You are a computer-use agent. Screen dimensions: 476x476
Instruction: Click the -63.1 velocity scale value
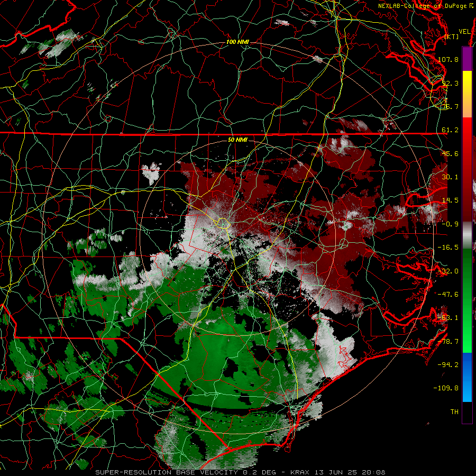click(x=448, y=318)
